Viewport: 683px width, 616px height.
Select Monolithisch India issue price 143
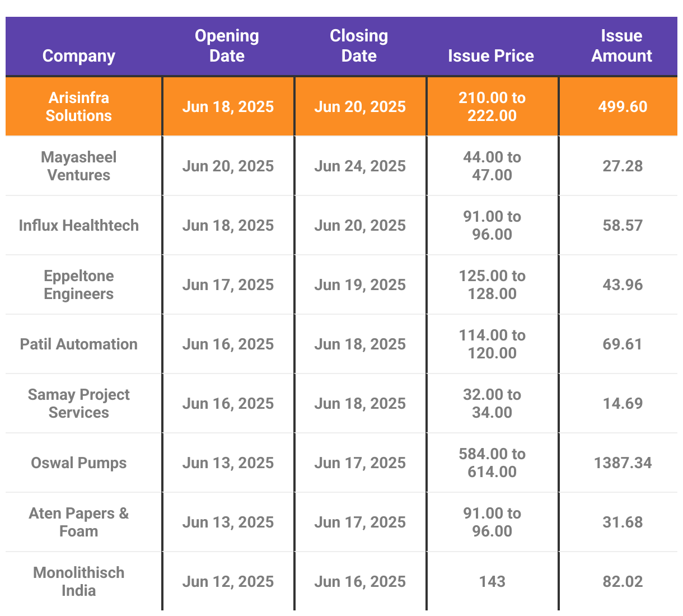[x=492, y=581]
